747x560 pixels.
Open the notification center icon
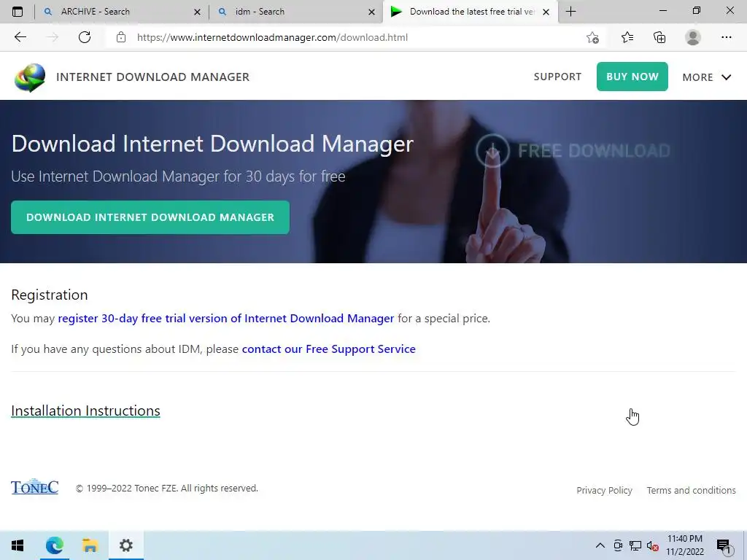[723, 545]
